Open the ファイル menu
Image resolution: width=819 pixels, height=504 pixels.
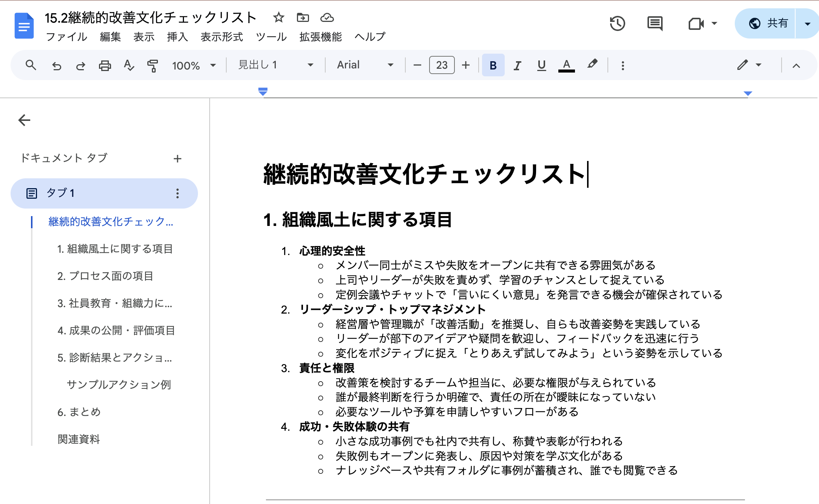[x=66, y=37]
